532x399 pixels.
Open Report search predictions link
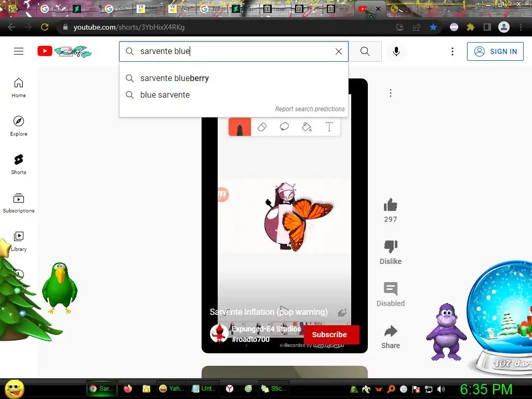tap(310, 109)
